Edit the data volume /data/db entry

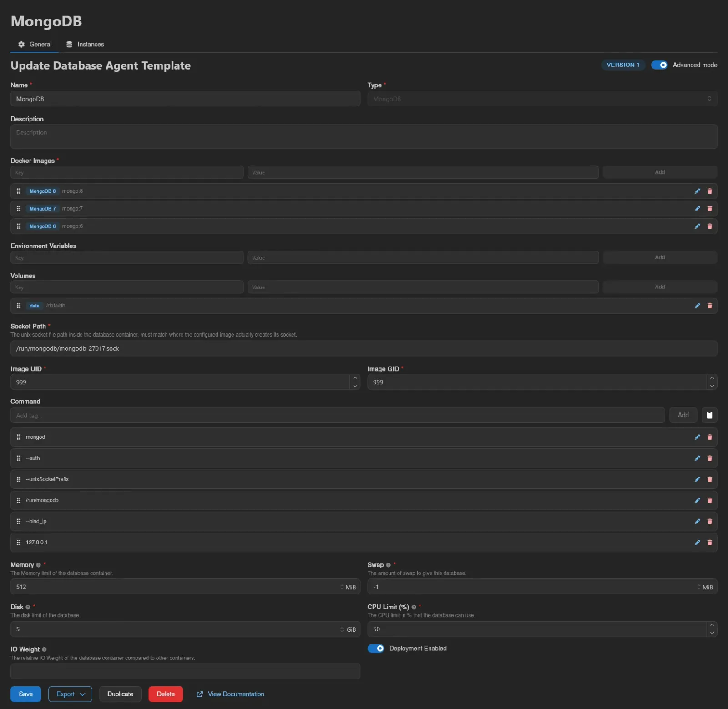click(x=697, y=306)
